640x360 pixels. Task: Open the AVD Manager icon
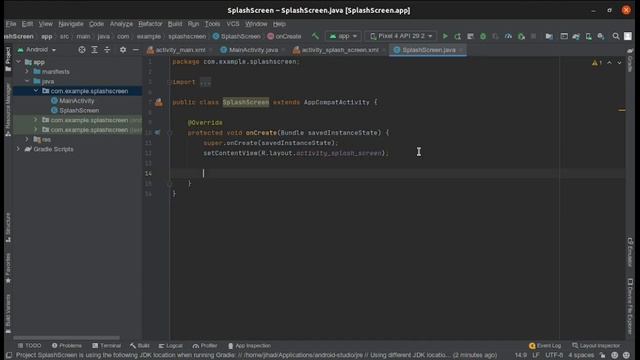tap(589, 36)
